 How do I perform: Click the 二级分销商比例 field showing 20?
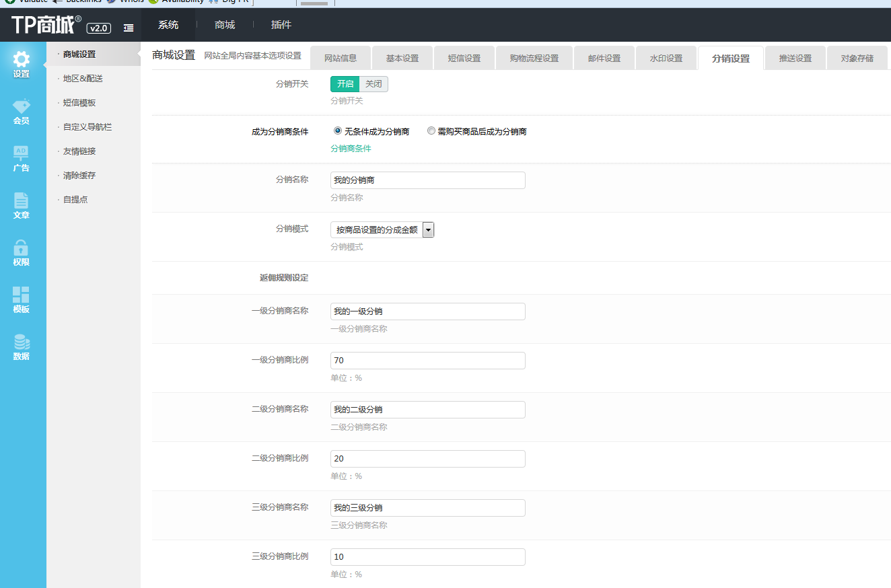click(x=428, y=459)
